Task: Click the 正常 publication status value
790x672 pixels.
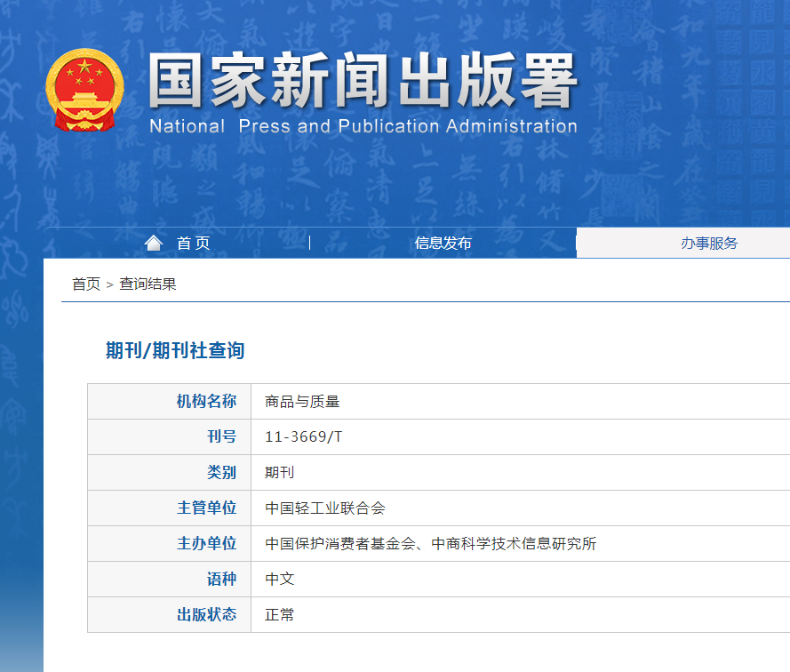Action: (x=279, y=615)
